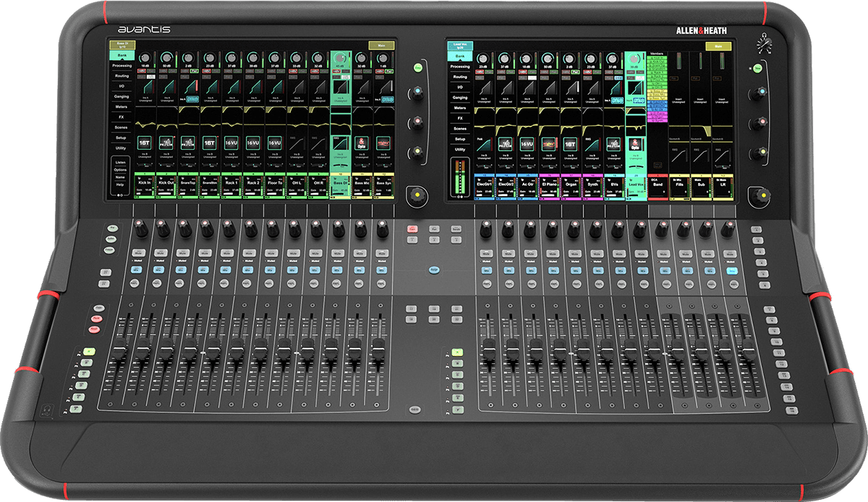Click the first fader on left fader bank
This screenshot has width=868, height=502.
point(120,349)
